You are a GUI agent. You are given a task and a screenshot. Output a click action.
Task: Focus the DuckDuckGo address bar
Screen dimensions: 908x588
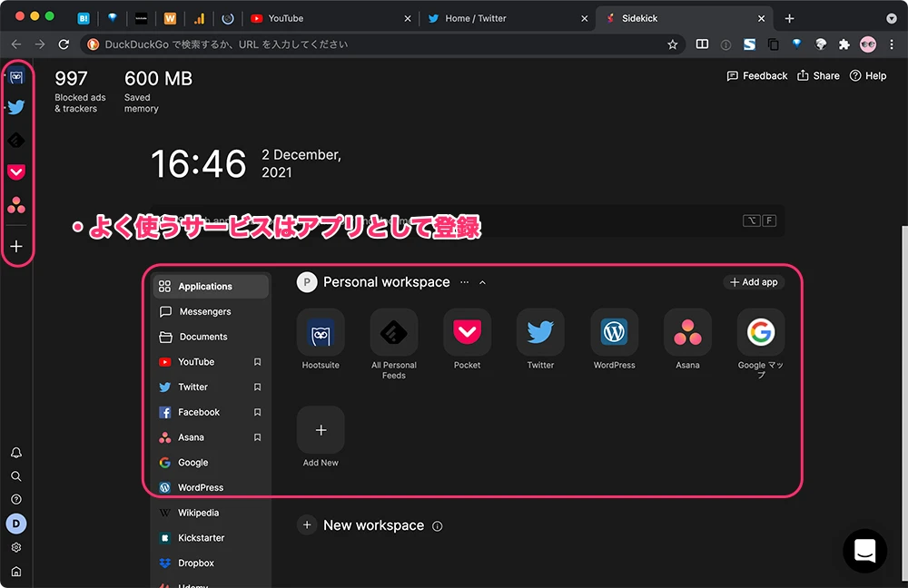[377, 44]
